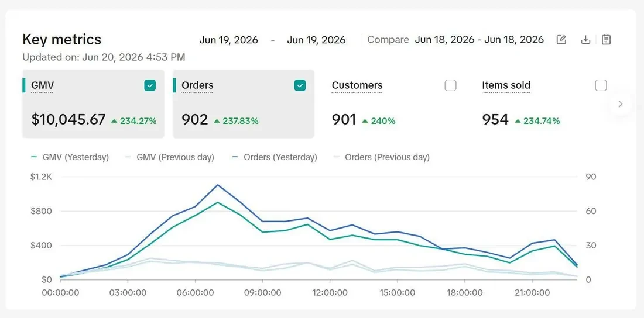Viewport: 644px width, 318px height.
Task: Click the edit pencil icon
Action: 561,40
